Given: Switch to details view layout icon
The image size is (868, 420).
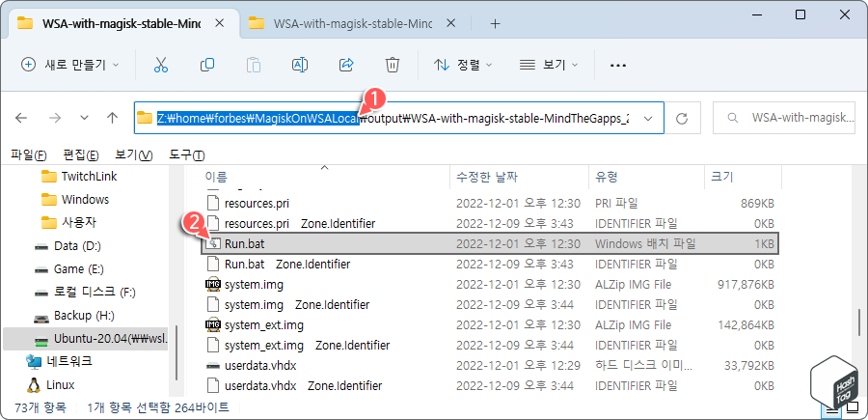Looking at the screenshot, I should click(x=832, y=409).
